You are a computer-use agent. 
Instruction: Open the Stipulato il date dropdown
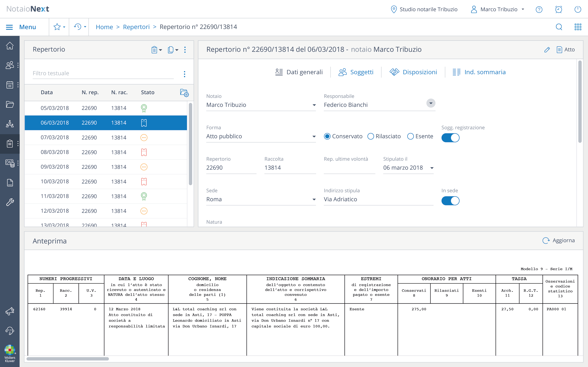(432, 168)
